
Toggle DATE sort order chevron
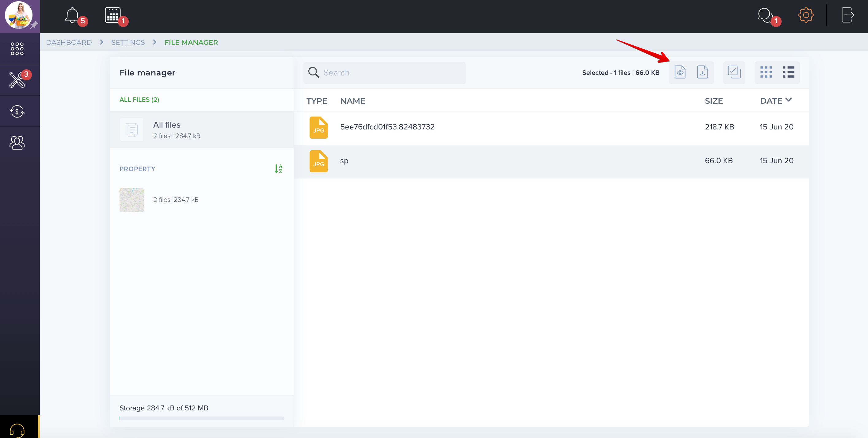click(789, 100)
